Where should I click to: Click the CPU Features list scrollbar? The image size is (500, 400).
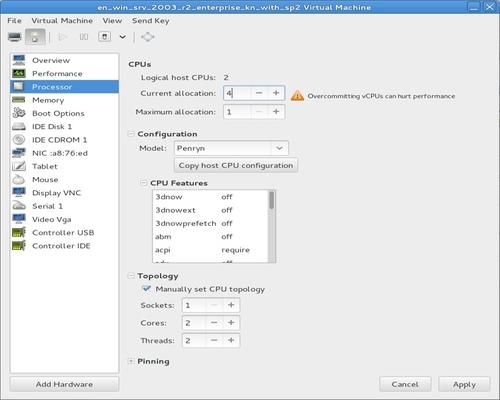(272, 226)
